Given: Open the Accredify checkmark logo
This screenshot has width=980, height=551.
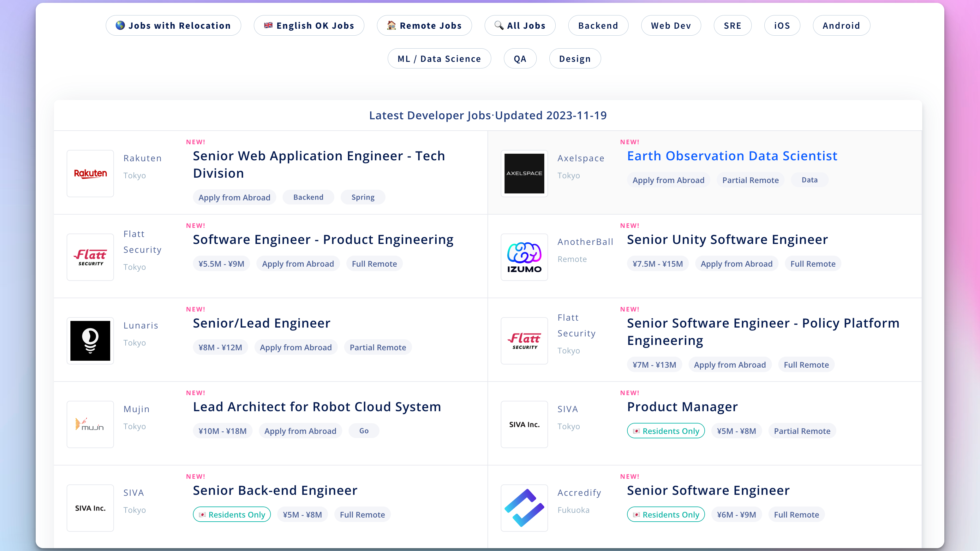Looking at the screenshot, I should [x=524, y=508].
